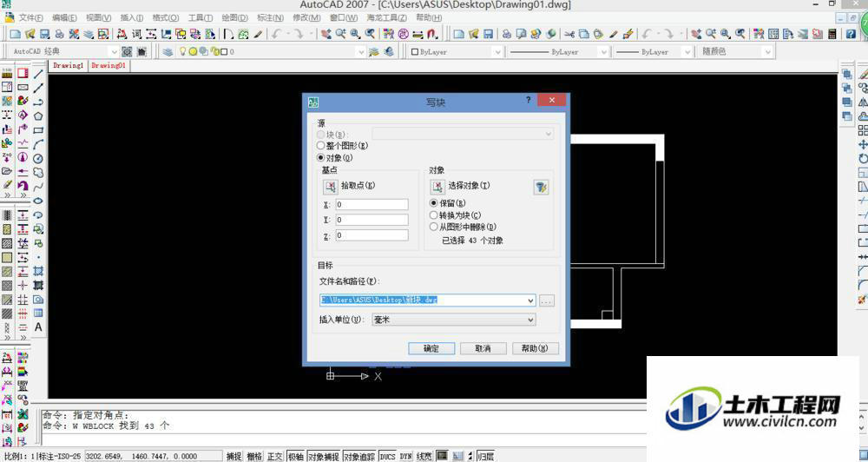Open the Modify menu
Screen dimensions: 868x462
click(306, 17)
